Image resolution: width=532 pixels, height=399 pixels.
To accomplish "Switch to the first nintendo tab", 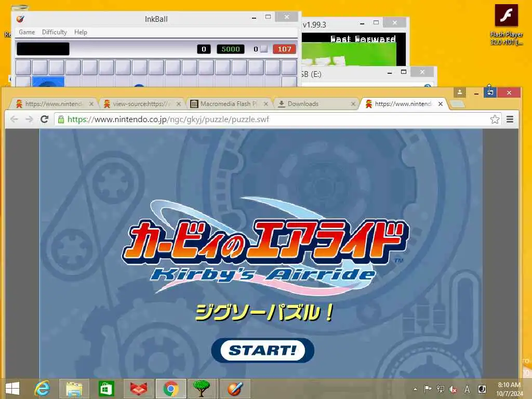I will point(54,104).
